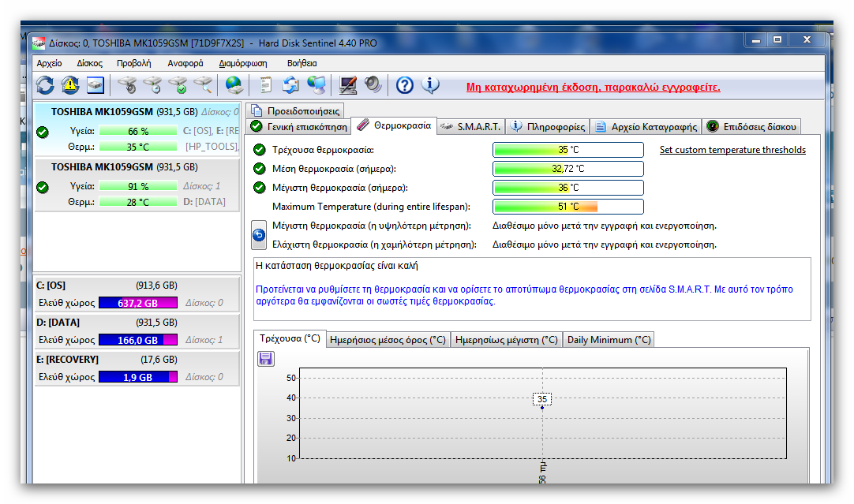Open the Αρχείο Καταγραφής tab
This screenshot has height=504, width=854.
click(x=646, y=127)
